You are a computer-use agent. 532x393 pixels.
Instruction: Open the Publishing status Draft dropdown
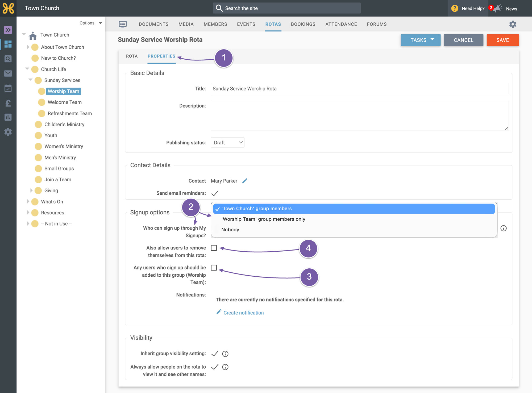coord(227,142)
